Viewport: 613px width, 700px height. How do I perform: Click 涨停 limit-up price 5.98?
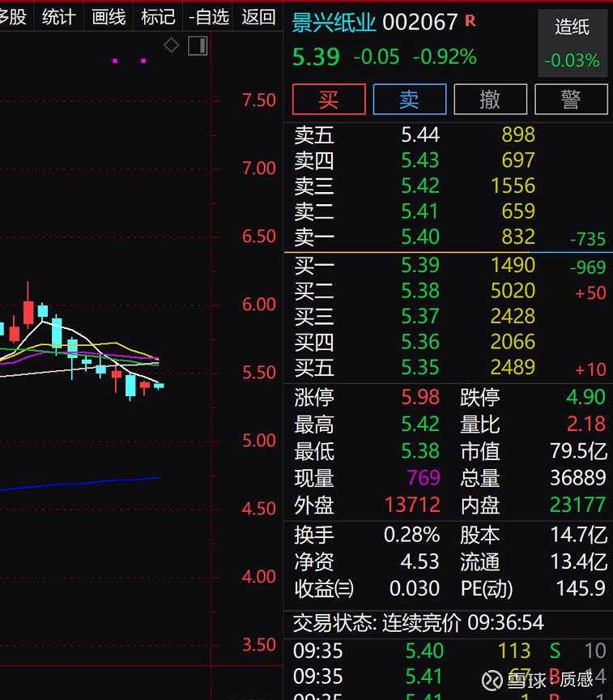[x=420, y=397]
